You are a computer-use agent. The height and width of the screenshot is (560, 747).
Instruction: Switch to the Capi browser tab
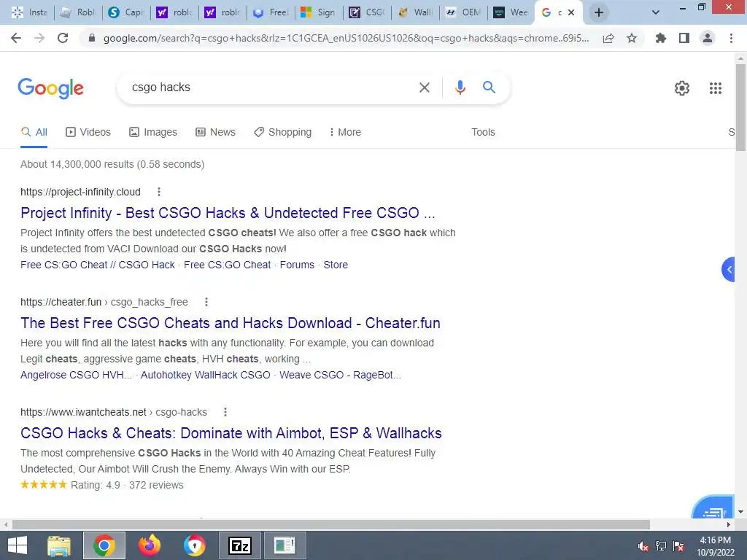pyautogui.click(x=125, y=12)
